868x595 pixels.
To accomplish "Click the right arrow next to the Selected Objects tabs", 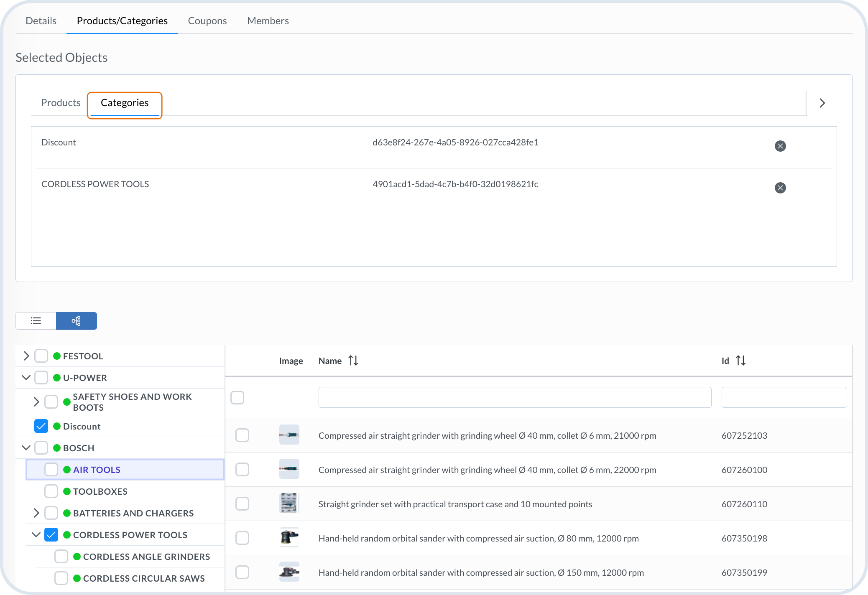I will (x=822, y=103).
